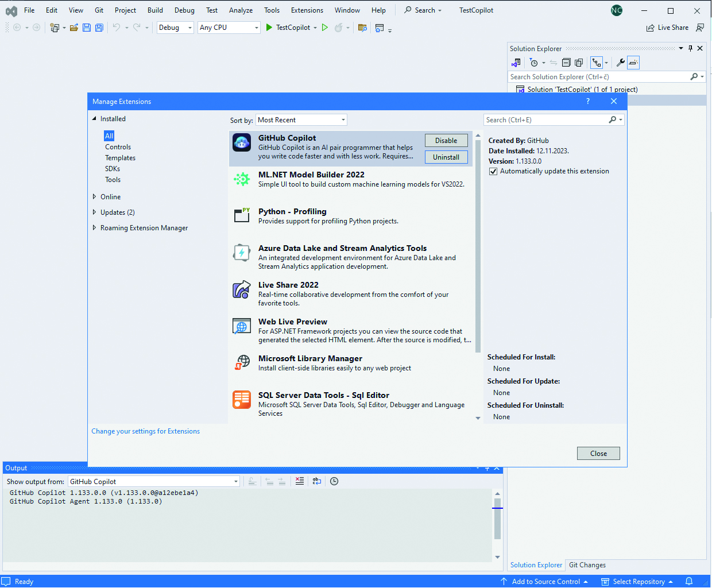The image size is (712, 588).
Task: Click the Toggle Timestamp clock icon in Output
Action: tap(334, 481)
